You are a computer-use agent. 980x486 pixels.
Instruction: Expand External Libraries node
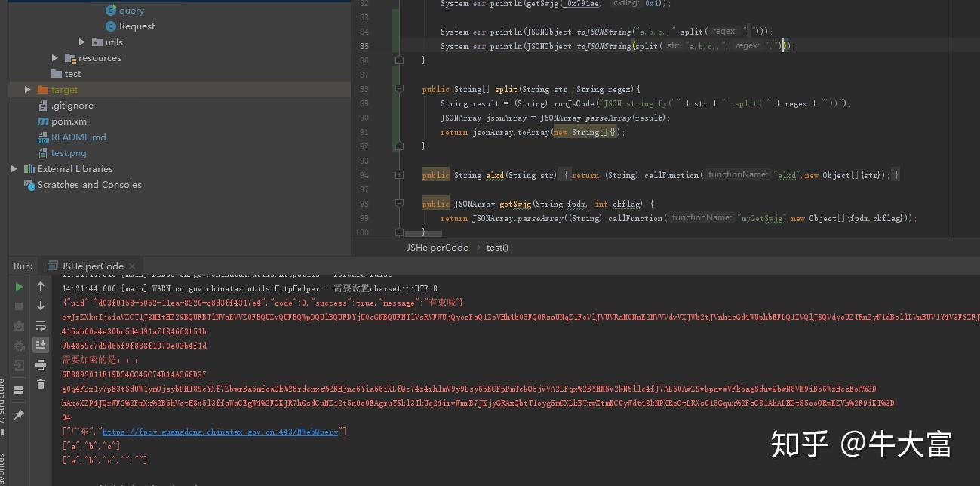coord(14,169)
